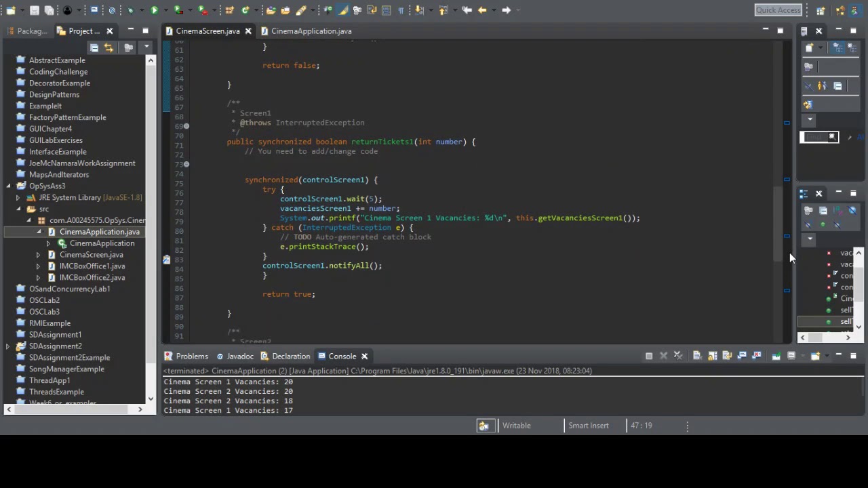Expand the IMCBoxOffice1.java tree node
The width and height of the screenshot is (868, 488).
(x=39, y=266)
